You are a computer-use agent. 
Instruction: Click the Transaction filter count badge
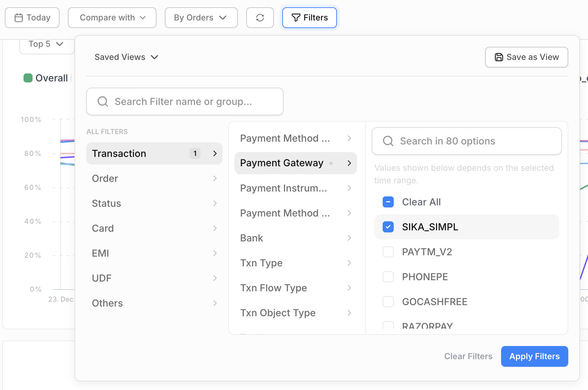195,153
